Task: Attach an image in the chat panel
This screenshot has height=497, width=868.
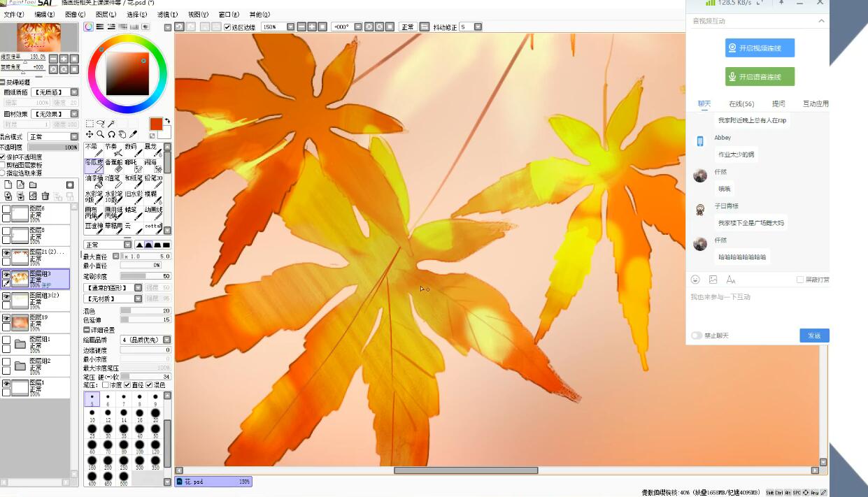Action: 713,280
